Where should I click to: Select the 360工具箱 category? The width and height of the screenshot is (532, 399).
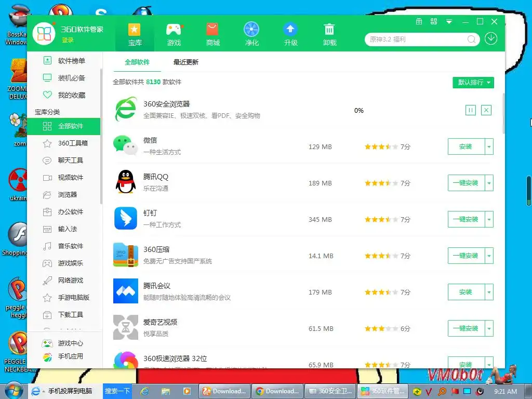[64, 143]
